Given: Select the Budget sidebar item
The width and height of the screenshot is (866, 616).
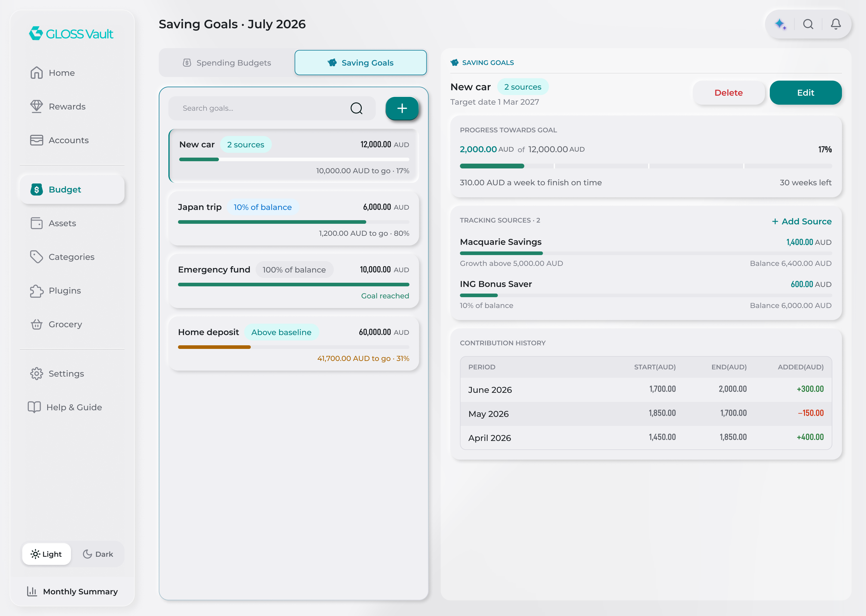Looking at the screenshot, I should (x=72, y=189).
